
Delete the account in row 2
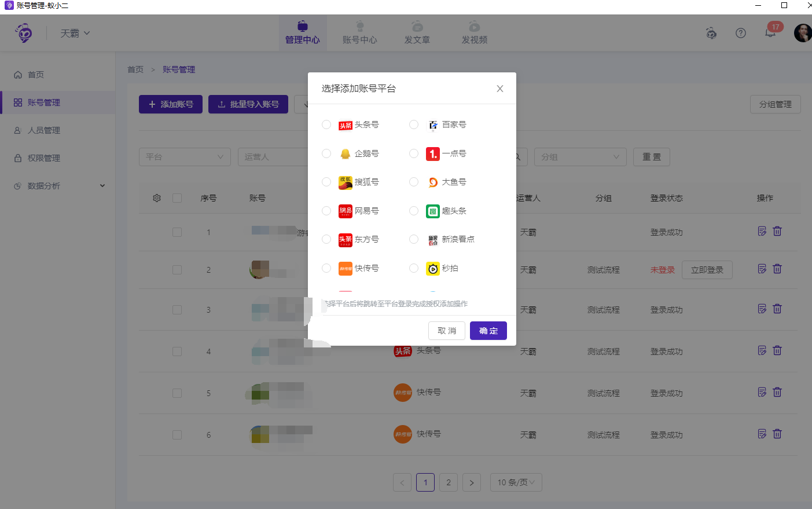pos(777,269)
